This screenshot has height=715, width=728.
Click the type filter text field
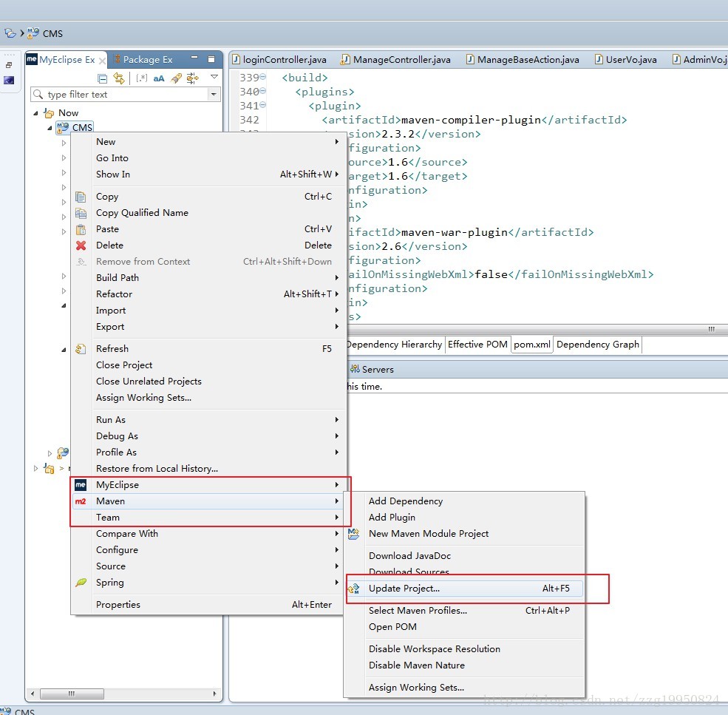tap(120, 95)
